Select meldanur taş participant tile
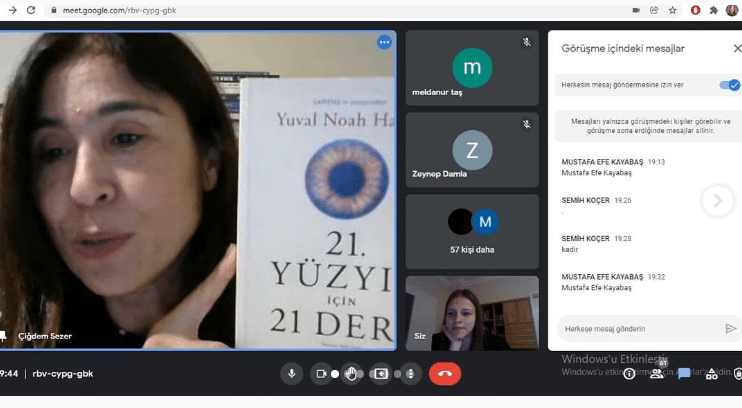The image size is (742, 408). (x=472, y=68)
